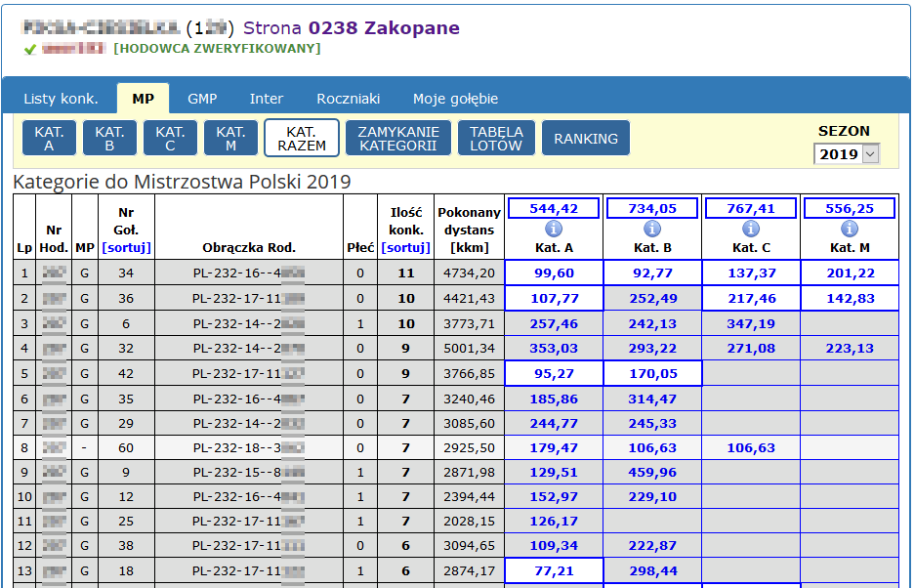This screenshot has height=588, width=915.
Task: Open the GMP tab
Action: coord(202,99)
